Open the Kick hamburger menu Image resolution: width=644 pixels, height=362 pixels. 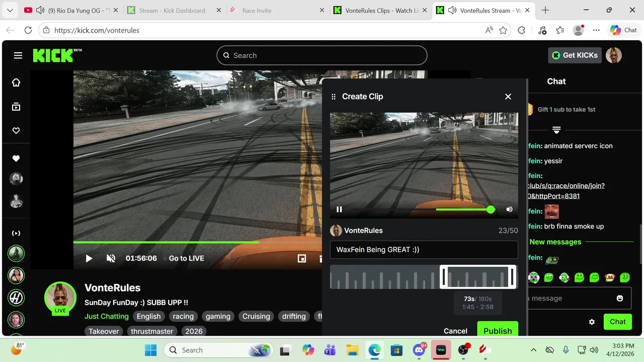(x=18, y=55)
